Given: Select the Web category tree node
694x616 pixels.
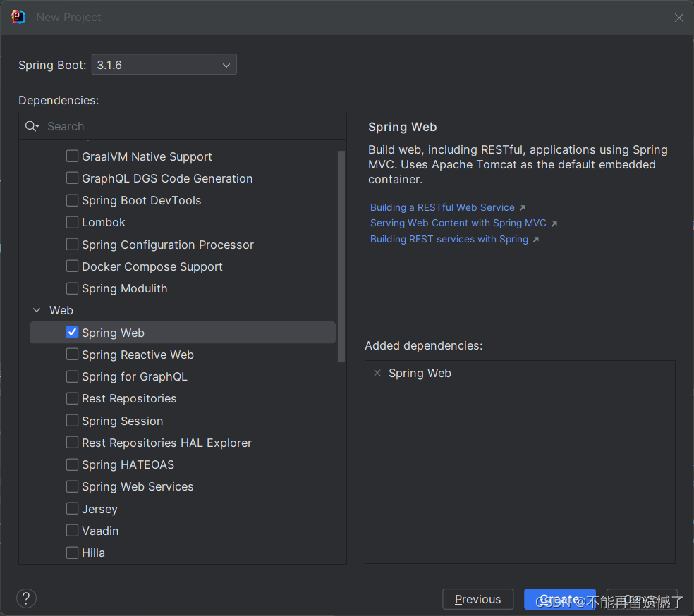Looking at the screenshot, I should (61, 310).
